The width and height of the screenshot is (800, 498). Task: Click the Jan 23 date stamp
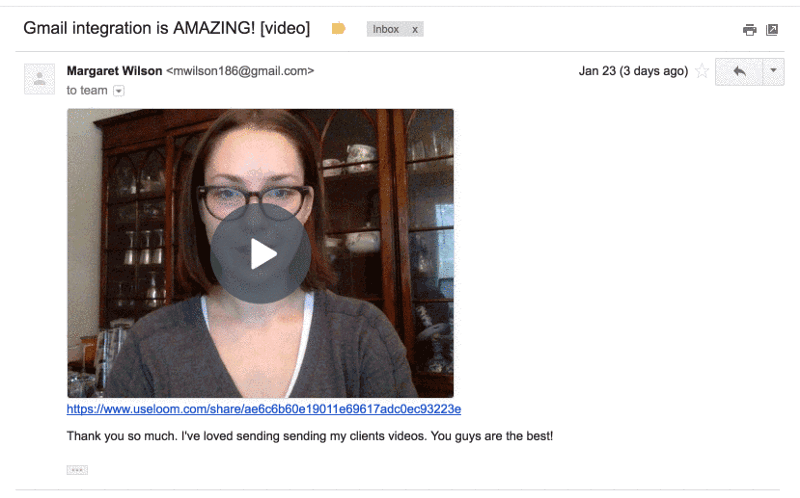tap(633, 71)
